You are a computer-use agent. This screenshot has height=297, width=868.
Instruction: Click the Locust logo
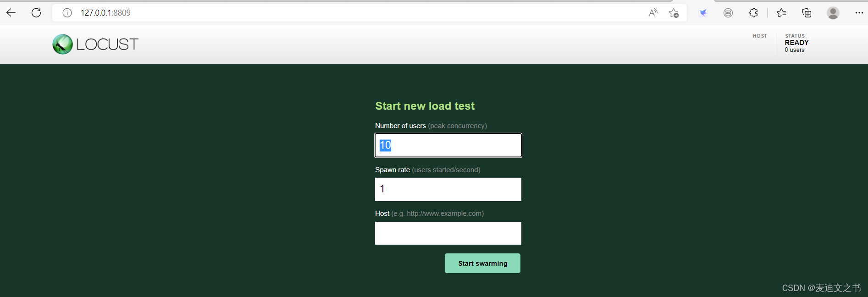point(95,44)
